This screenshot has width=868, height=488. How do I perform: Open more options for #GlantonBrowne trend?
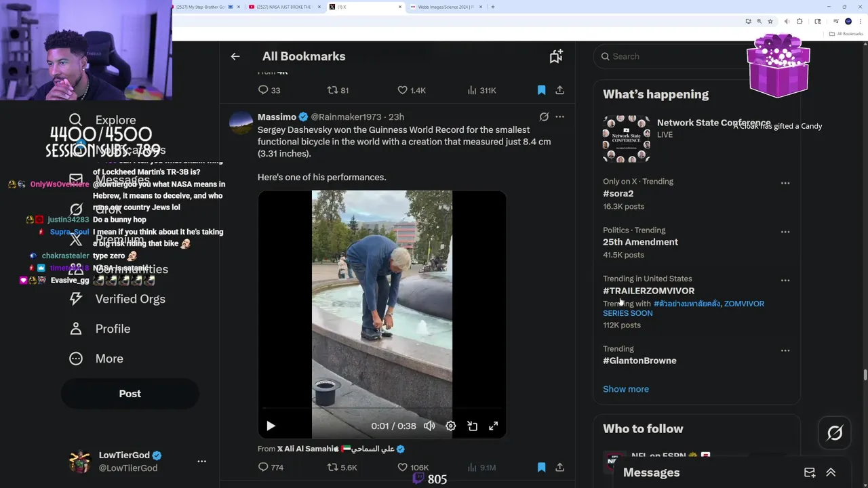785,350
